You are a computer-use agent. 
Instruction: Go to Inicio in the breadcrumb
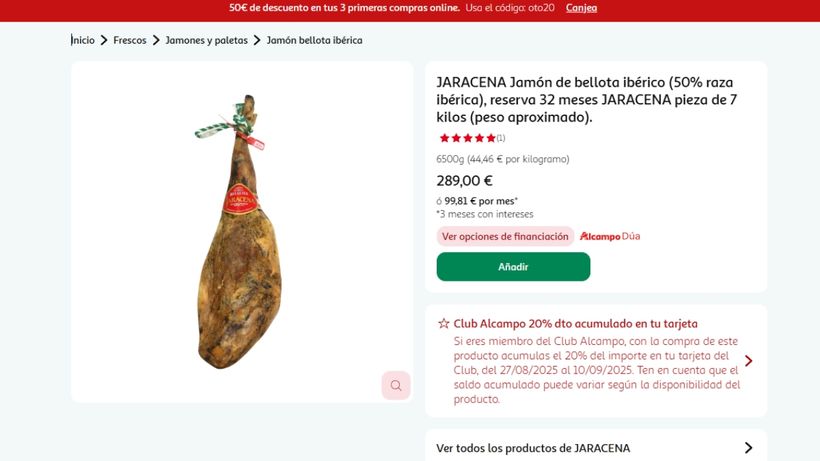83,40
